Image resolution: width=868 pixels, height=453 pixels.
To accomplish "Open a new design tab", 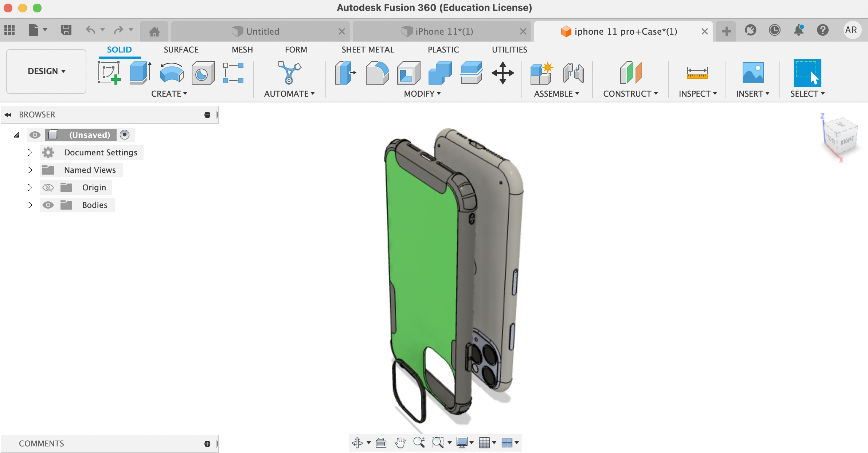I will click(x=726, y=31).
